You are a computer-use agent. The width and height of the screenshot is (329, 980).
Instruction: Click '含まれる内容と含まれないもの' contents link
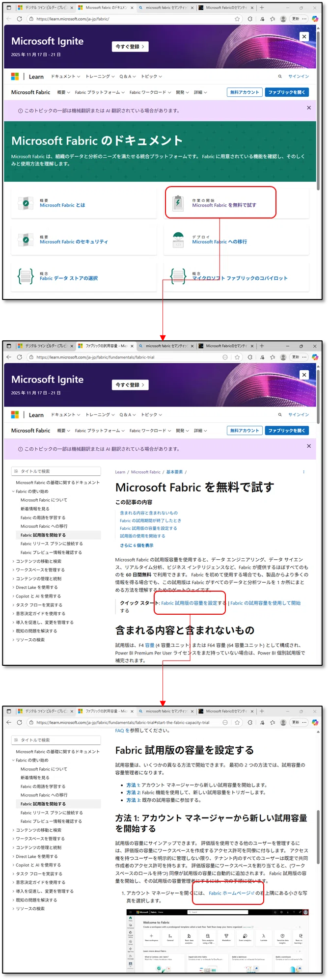tap(149, 513)
